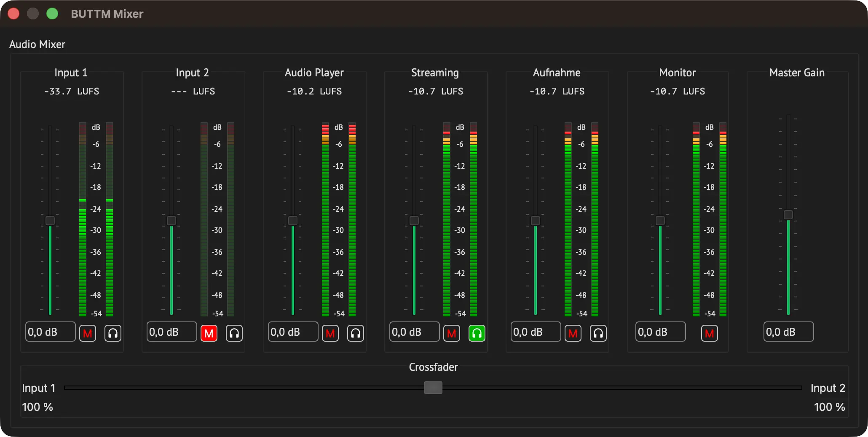
Task: Click the Input 2 gain dB field
Action: pos(172,332)
